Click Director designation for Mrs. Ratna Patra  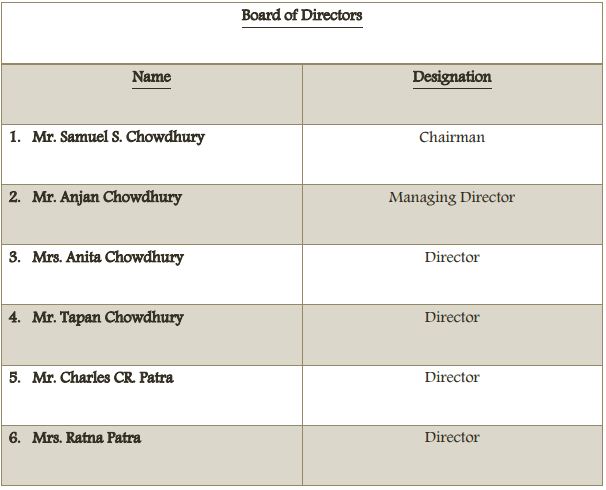tap(452, 437)
